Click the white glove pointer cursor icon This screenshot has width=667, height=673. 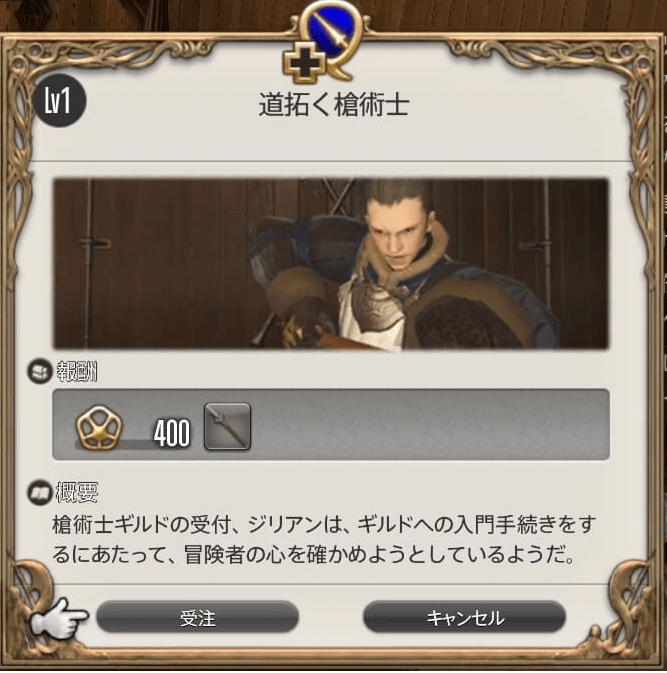click(58, 616)
